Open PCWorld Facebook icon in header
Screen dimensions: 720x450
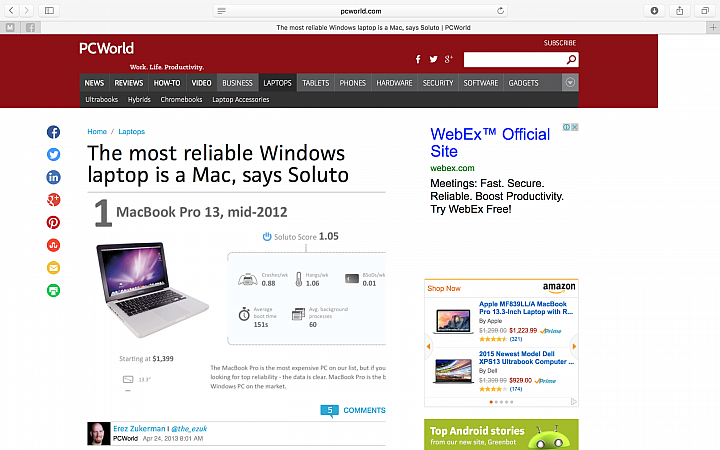point(418,59)
